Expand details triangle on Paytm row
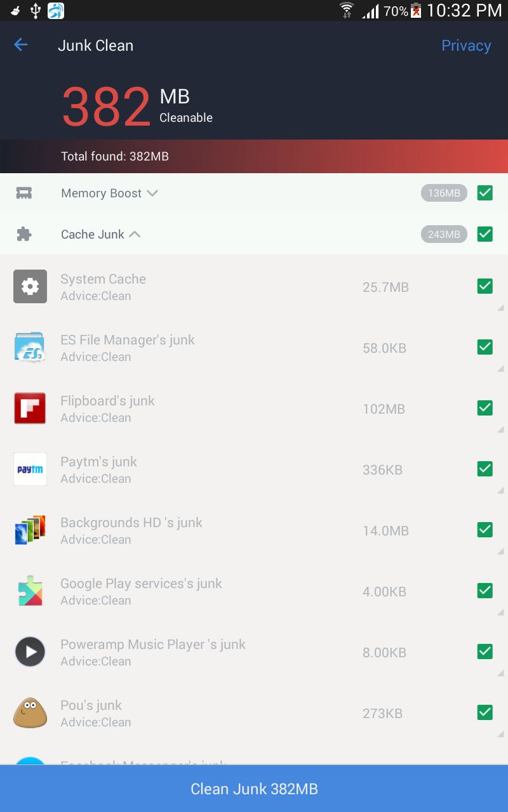Image resolution: width=508 pixels, height=812 pixels. (x=500, y=490)
